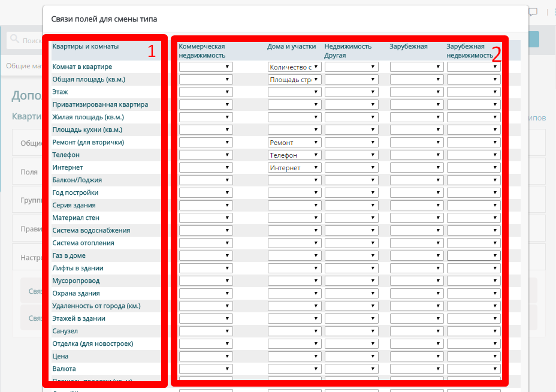Select the Валюта row label
The width and height of the screenshot is (556, 392).
coord(64,369)
